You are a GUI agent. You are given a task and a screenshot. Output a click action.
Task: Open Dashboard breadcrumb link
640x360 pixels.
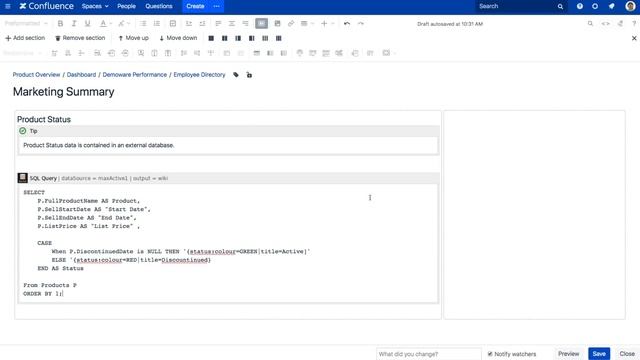81,75
